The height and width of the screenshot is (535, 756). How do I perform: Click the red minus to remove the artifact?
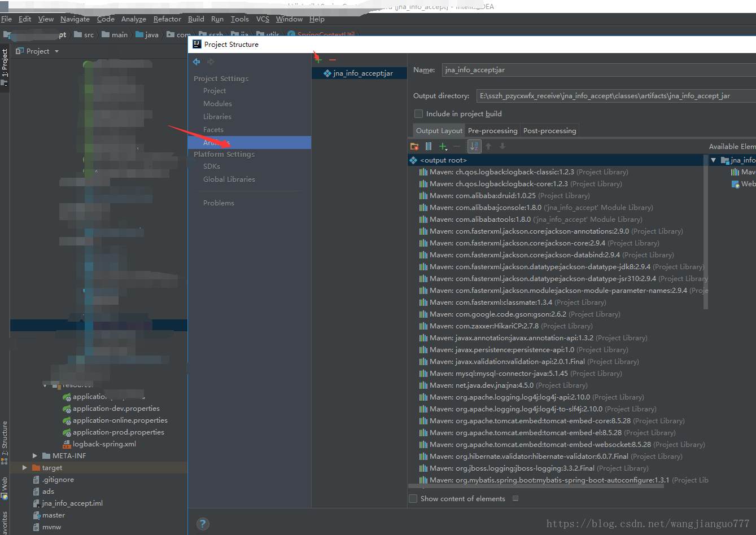pos(333,60)
